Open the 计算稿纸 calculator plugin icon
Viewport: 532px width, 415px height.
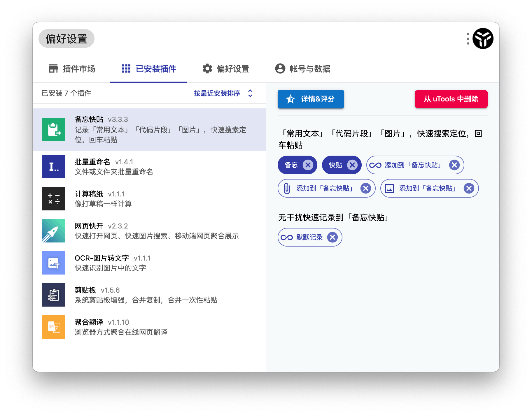tap(54, 198)
